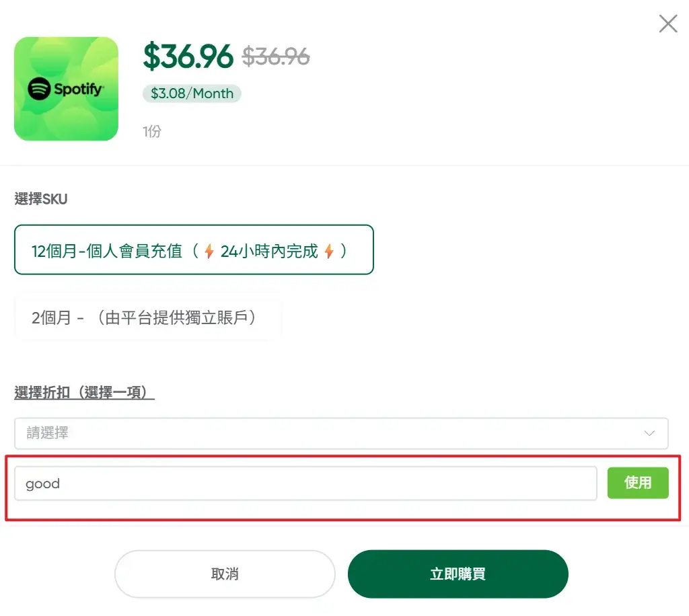Click the 立即購買 buy now button

(x=458, y=574)
